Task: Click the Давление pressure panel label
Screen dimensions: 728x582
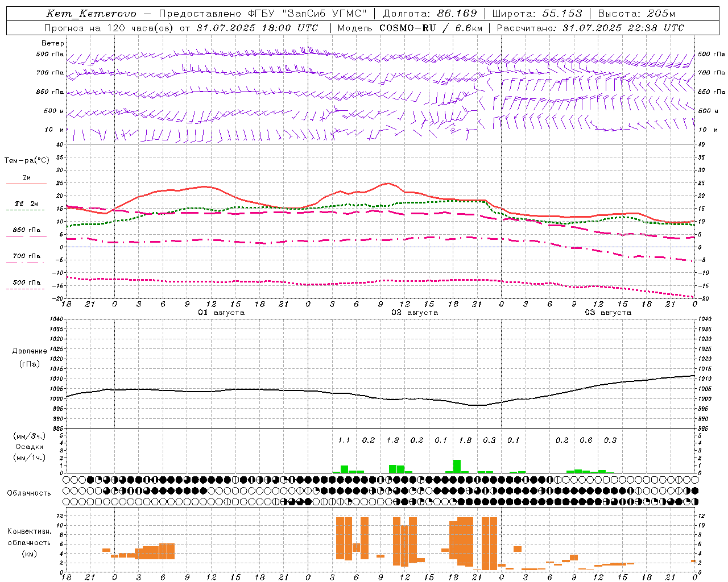Action: tap(30, 351)
